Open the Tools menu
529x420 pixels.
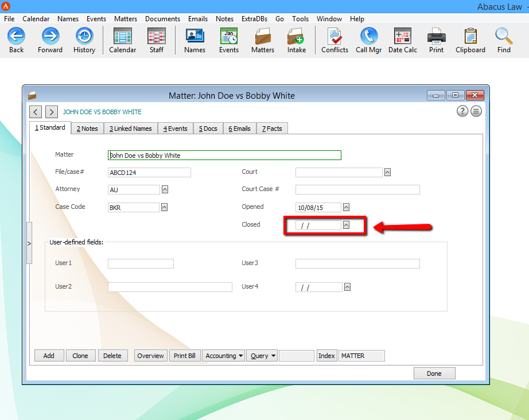click(x=300, y=19)
